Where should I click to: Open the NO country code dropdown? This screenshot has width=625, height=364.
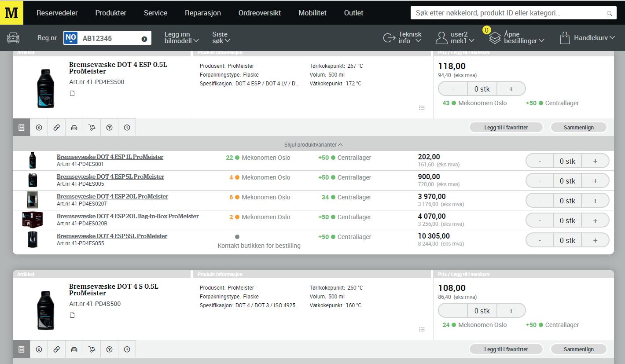coord(71,38)
